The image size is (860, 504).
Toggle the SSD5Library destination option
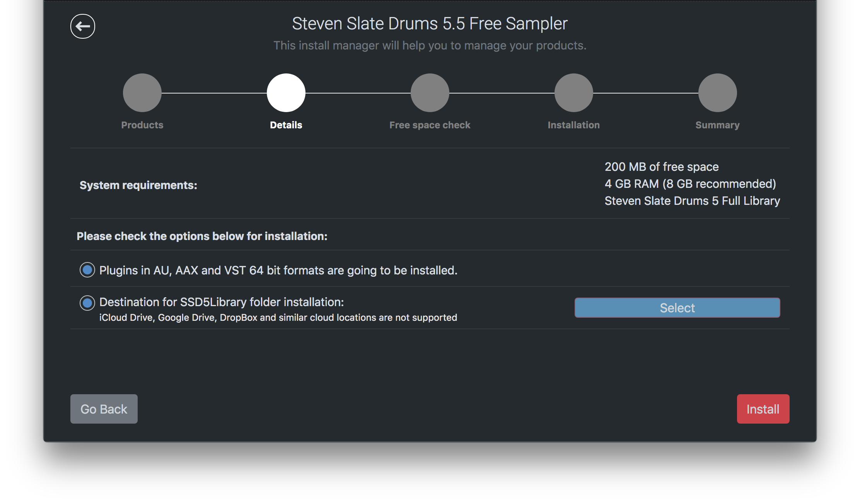[87, 303]
